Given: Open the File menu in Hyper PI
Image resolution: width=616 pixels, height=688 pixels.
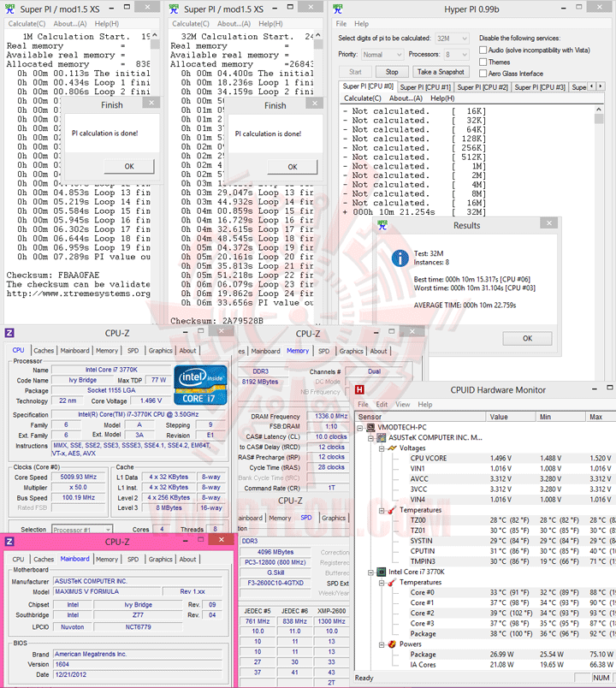Looking at the screenshot, I should pyautogui.click(x=341, y=24).
